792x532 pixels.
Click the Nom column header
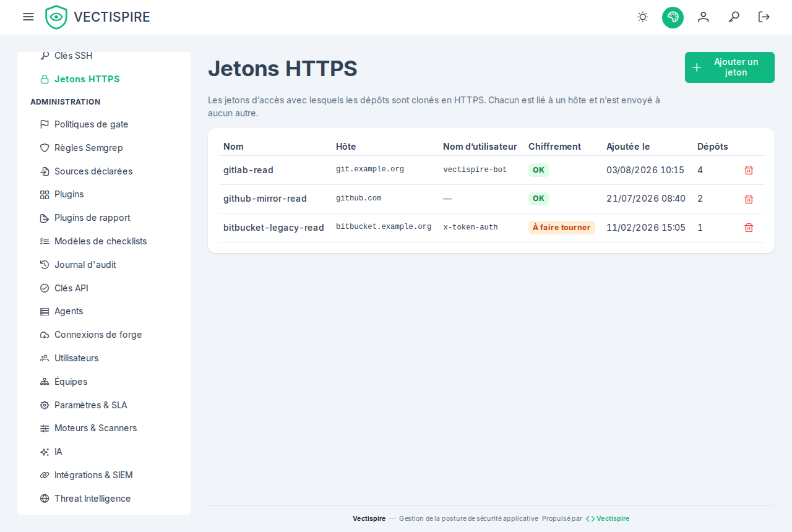coord(233,147)
